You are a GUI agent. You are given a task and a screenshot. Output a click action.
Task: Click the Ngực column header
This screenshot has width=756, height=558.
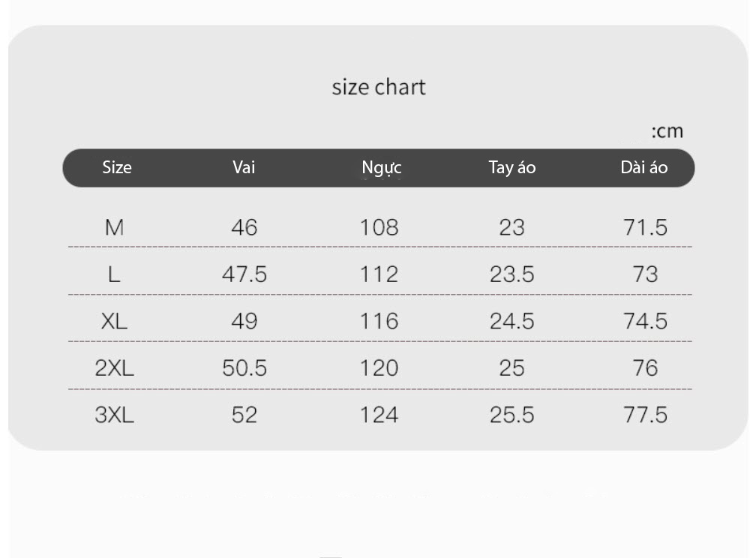(381, 168)
